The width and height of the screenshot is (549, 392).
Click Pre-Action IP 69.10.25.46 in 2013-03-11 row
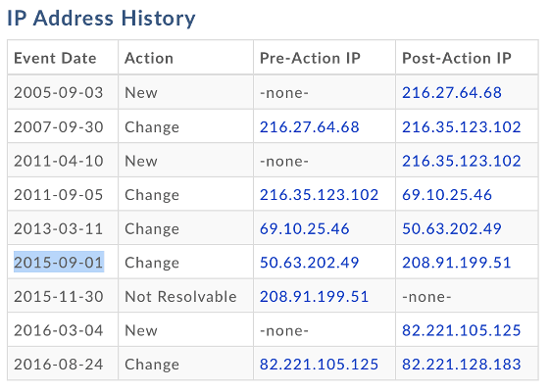pyautogui.click(x=305, y=228)
